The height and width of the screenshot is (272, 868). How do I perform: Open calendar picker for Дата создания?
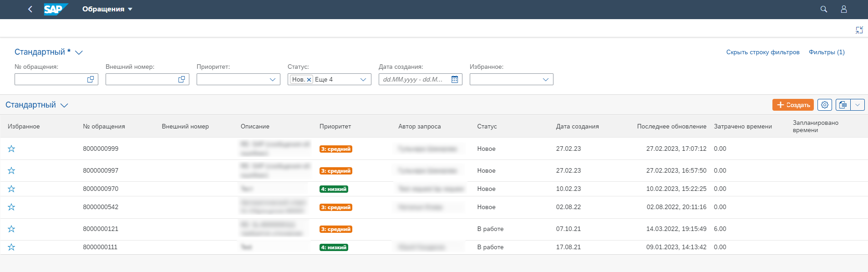click(454, 79)
